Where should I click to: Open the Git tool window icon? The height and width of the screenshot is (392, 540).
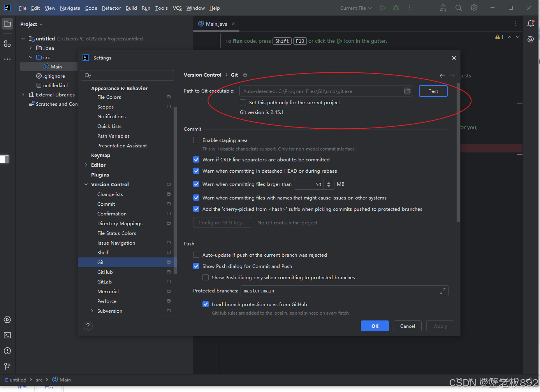[x=7, y=366]
